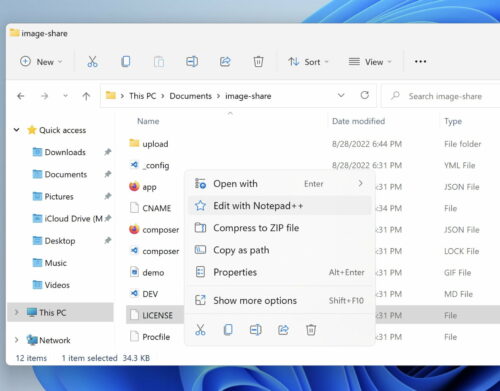Select the Procfile file
This screenshot has height=391, width=500.
[156, 337]
